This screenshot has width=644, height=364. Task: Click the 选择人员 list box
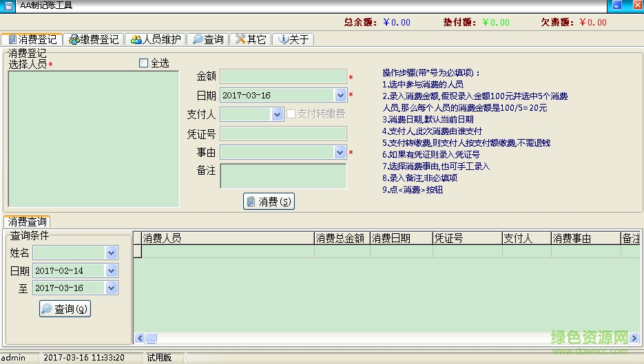[94, 139]
